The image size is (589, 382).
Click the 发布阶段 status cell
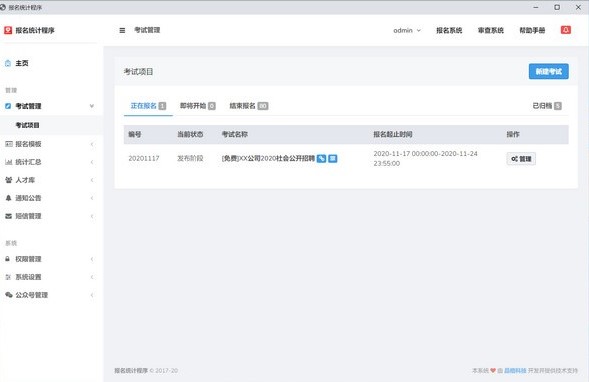point(190,159)
